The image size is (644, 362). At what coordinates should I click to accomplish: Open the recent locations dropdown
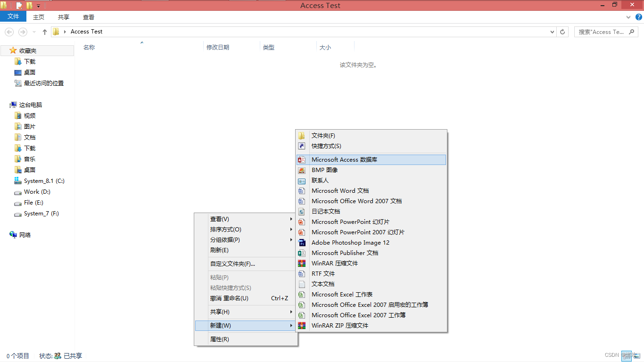pos(34,32)
